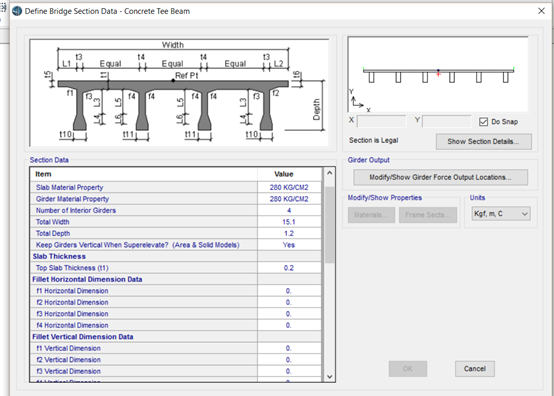Click the Top Slab Thickness (t1) label
This screenshot has width=554, height=396.
[72, 268]
